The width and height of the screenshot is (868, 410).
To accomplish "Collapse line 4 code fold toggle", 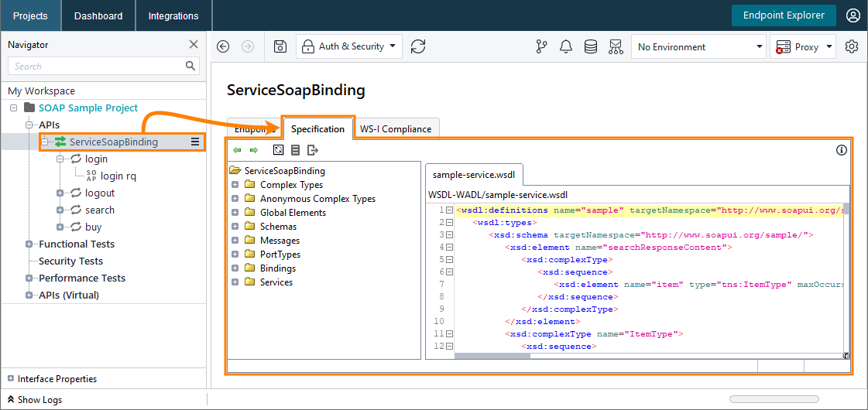I will click(449, 248).
